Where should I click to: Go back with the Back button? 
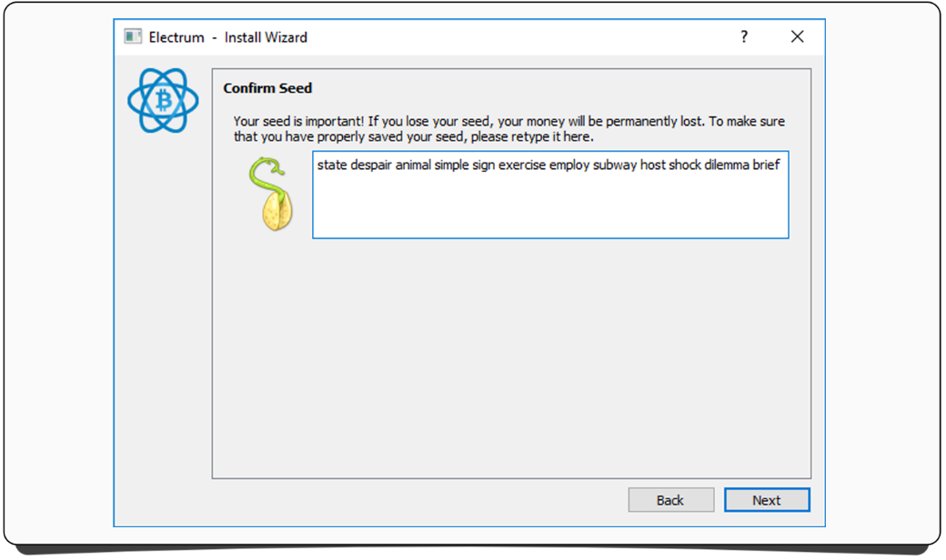[670, 500]
